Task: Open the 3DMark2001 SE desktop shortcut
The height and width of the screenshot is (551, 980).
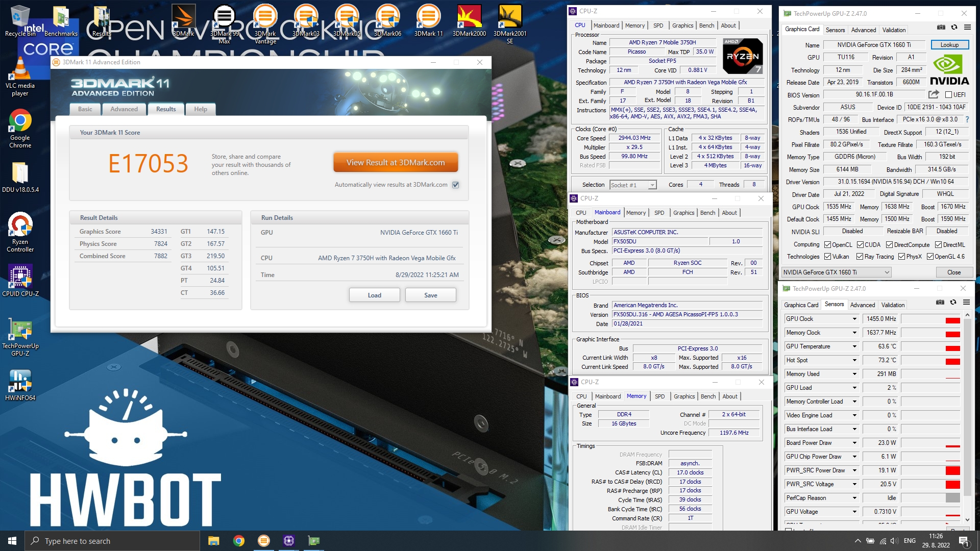Action: [x=510, y=24]
